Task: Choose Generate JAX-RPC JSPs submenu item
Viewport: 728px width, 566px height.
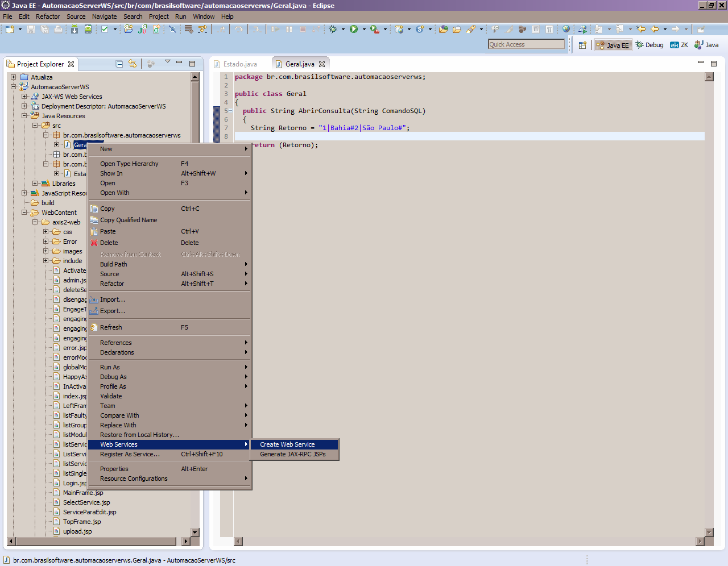Action: (x=294, y=454)
